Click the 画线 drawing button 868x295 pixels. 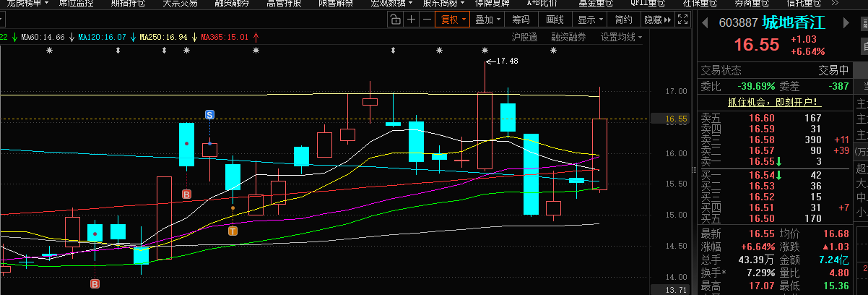tap(555, 20)
